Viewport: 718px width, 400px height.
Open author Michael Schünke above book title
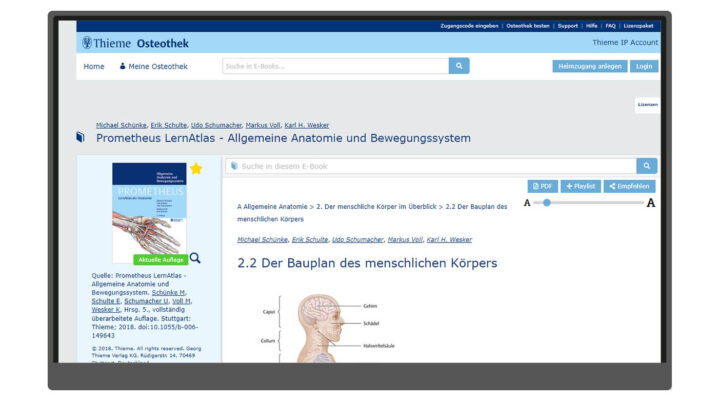[121, 125]
